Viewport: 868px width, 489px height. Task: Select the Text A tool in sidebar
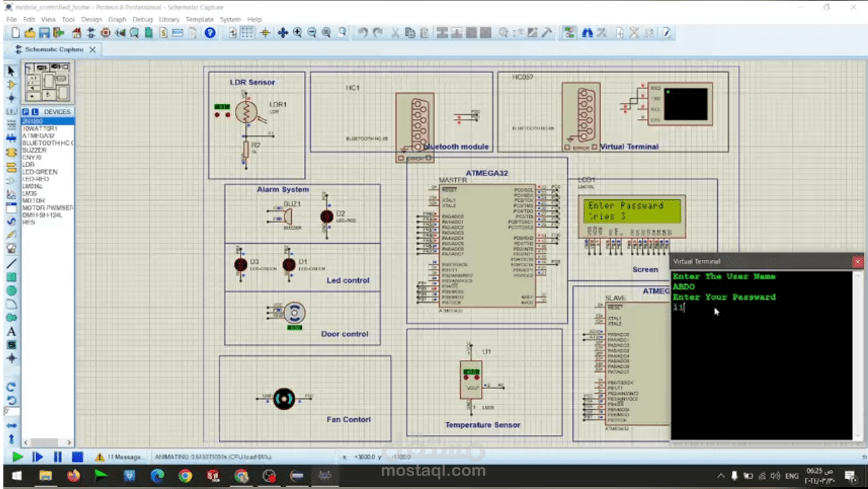click(x=11, y=332)
